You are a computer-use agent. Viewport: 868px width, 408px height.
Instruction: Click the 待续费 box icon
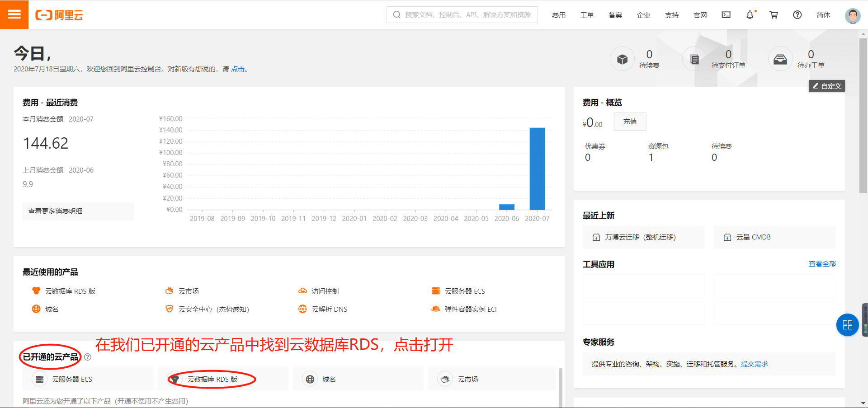(623, 59)
